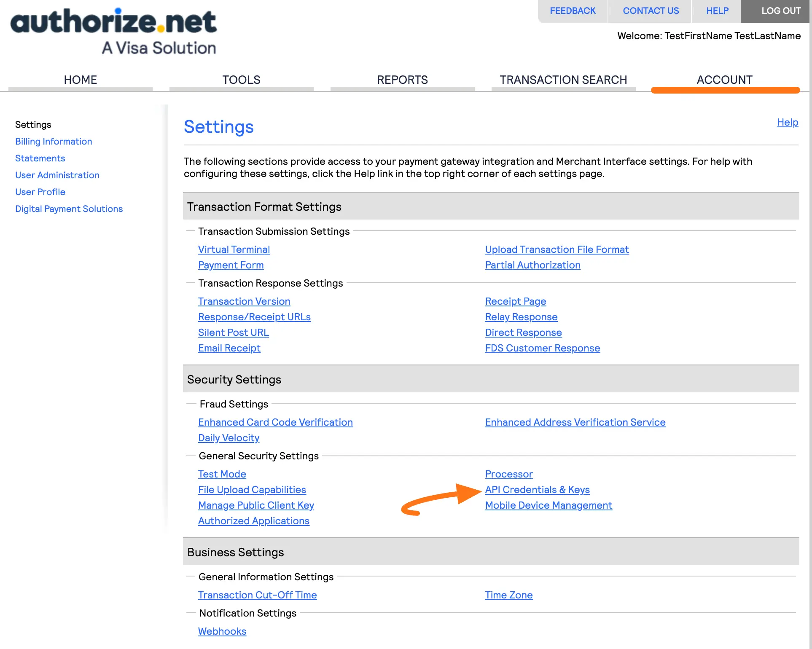Click the Webhooks notification link

click(222, 631)
